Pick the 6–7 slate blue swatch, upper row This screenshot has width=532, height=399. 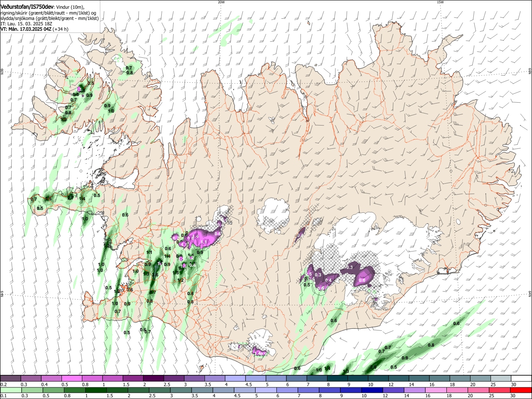pos(296,379)
